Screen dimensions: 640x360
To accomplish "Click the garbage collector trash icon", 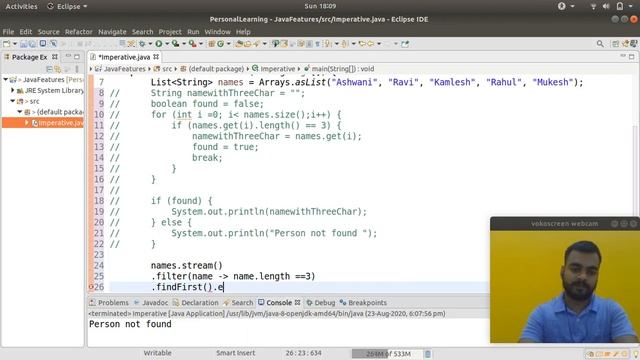I will coord(427,354).
